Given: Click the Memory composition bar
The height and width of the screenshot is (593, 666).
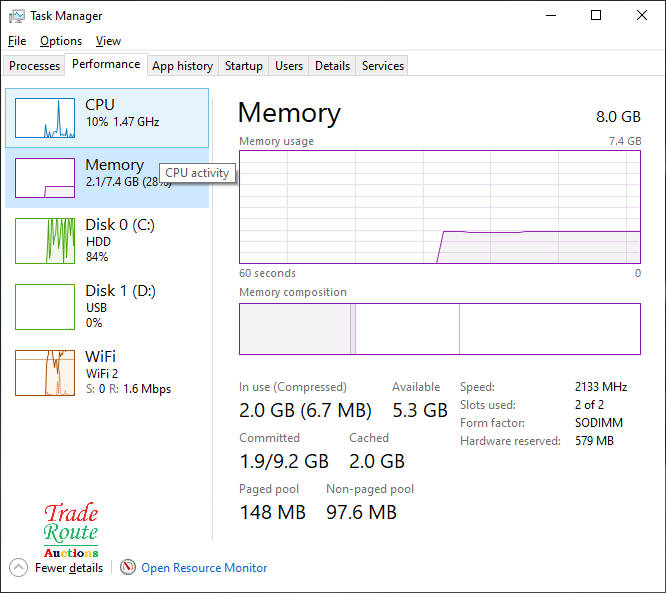Looking at the screenshot, I should 439,329.
